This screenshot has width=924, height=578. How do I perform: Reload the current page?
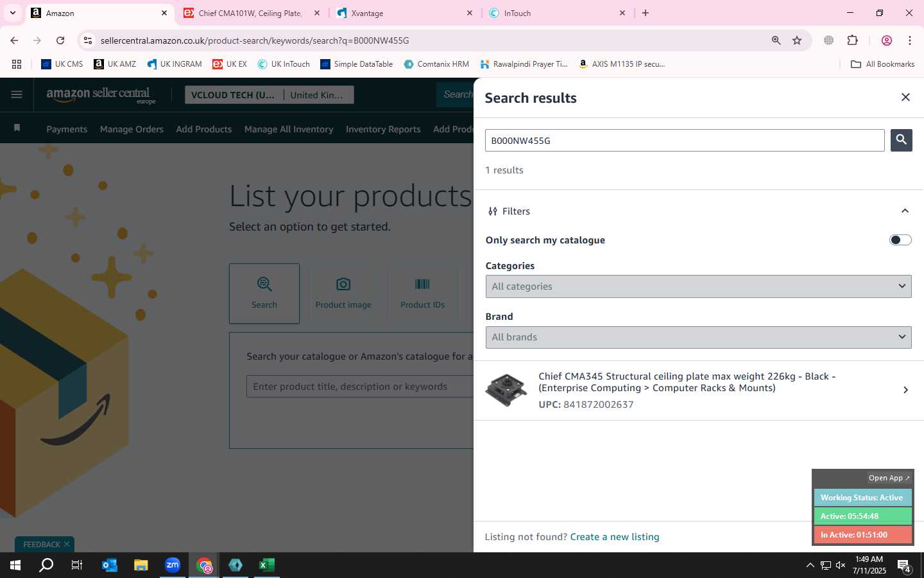click(60, 40)
